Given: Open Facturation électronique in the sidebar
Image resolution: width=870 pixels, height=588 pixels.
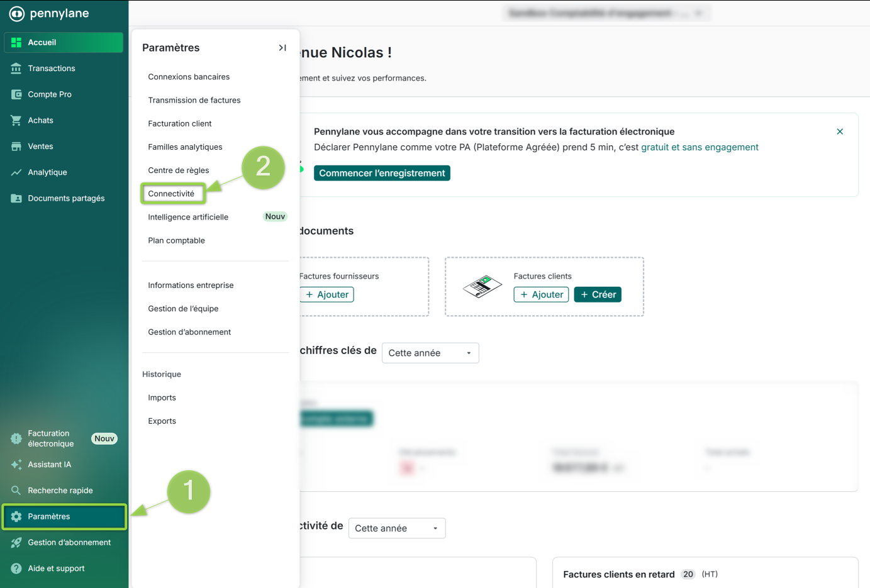Looking at the screenshot, I should coord(64,438).
